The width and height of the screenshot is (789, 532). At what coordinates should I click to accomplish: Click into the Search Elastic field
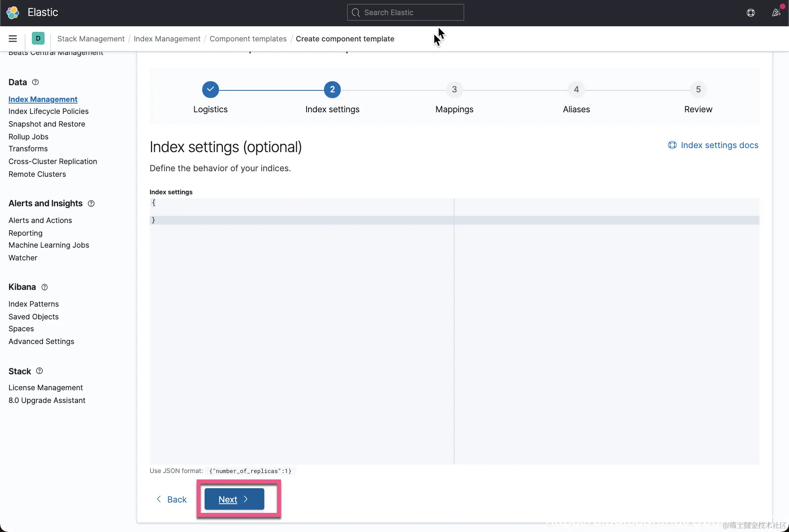[x=406, y=12]
